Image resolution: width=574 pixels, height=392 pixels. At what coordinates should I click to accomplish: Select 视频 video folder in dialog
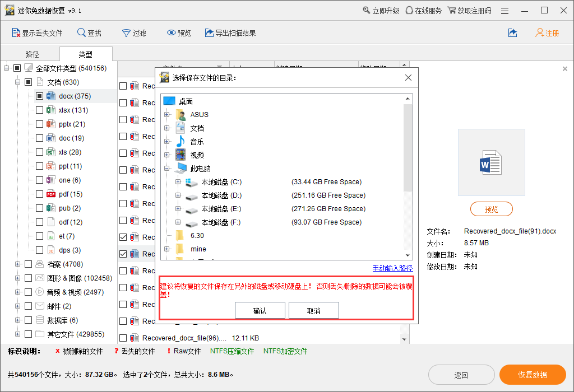(197, 155)
